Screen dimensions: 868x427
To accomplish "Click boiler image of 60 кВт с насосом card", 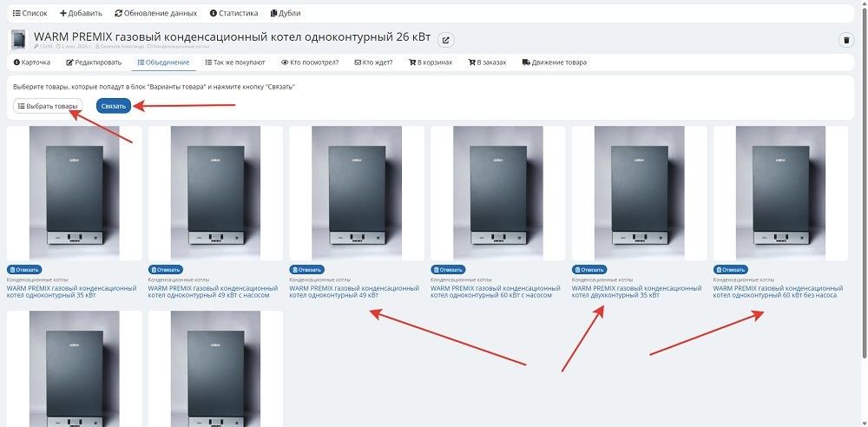I will (498, 194).
